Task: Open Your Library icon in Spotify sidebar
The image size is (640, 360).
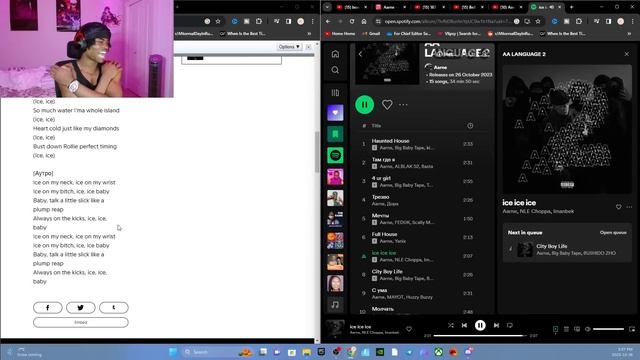Action: coord(335,93)
